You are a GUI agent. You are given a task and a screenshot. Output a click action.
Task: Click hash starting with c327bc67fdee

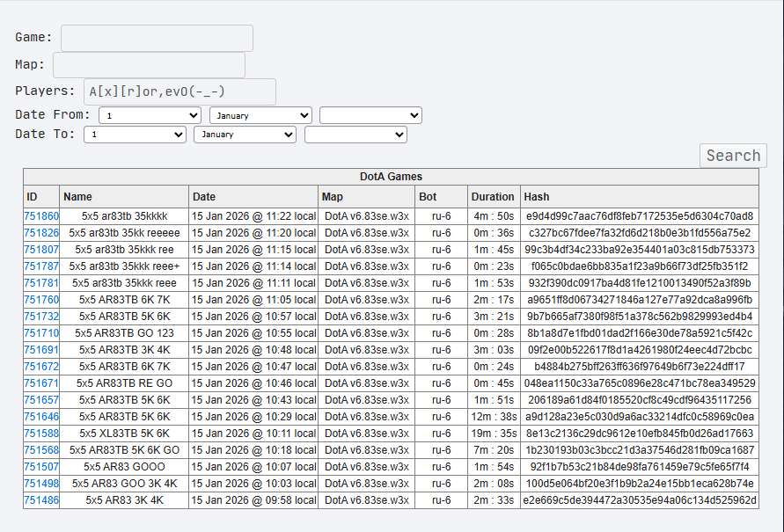(640, 233)
